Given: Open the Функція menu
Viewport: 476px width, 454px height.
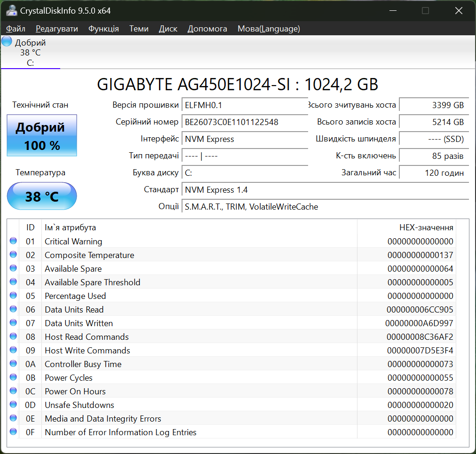Looking at the screenshot, I should pyautogui.click(x=103, y=29).
